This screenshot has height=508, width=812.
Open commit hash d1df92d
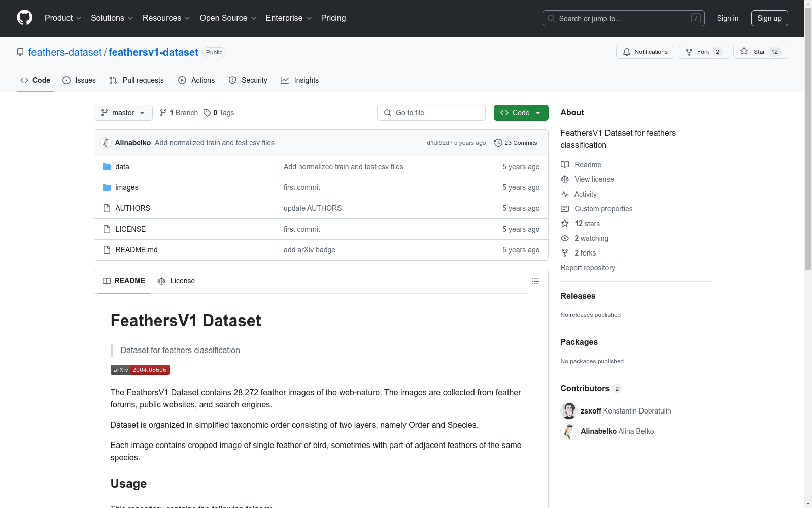(x=437, y=143)
